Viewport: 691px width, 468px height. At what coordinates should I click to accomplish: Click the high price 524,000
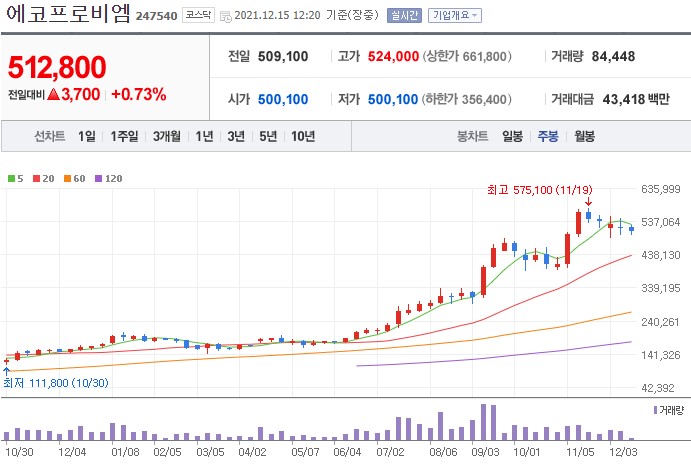[393, 56]
